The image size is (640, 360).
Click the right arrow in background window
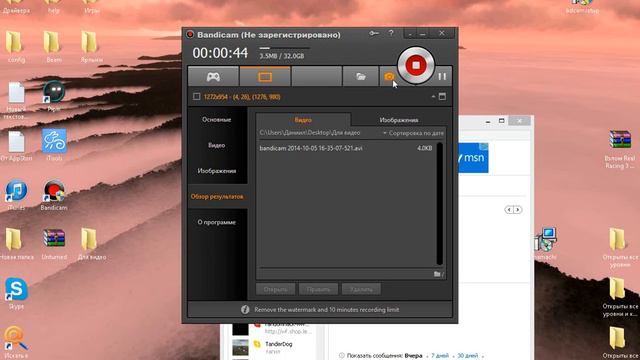pyautogui.click(x=518, y=210)
